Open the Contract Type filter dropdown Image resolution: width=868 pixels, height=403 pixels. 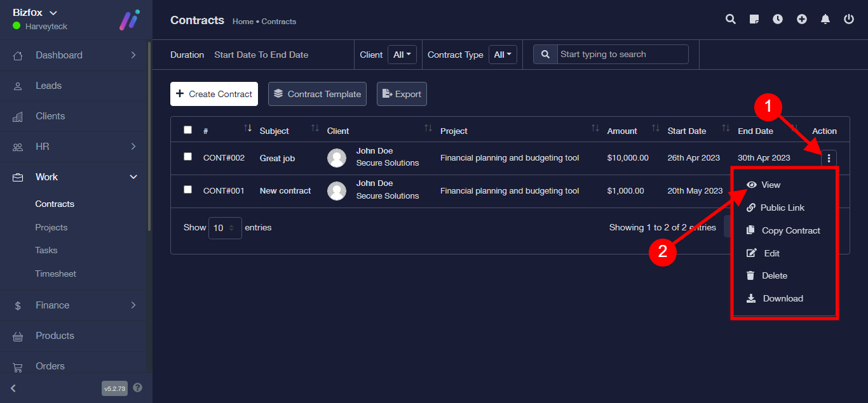tap(503, 55)
